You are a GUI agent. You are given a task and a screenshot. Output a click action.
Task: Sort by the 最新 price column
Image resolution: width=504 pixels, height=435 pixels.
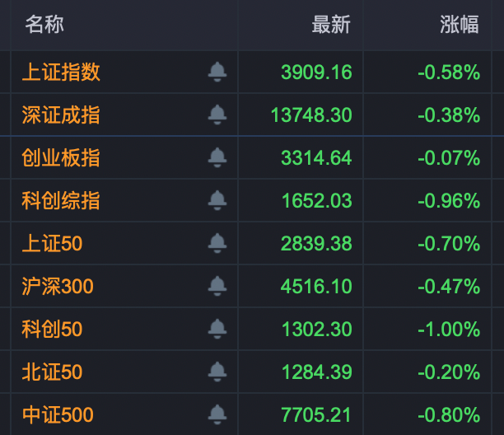[331, 25]
